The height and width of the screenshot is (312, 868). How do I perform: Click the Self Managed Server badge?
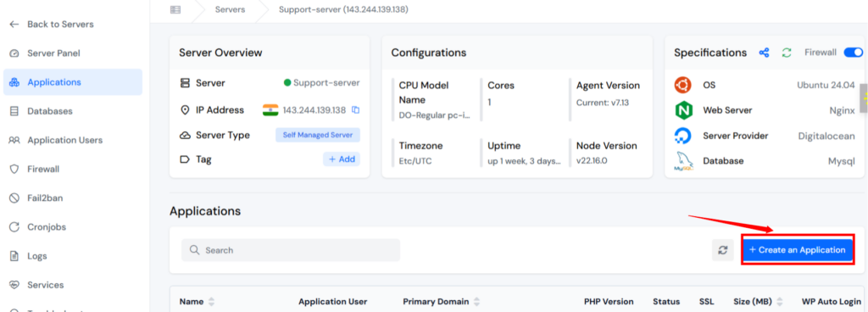[x=318, y=135]
